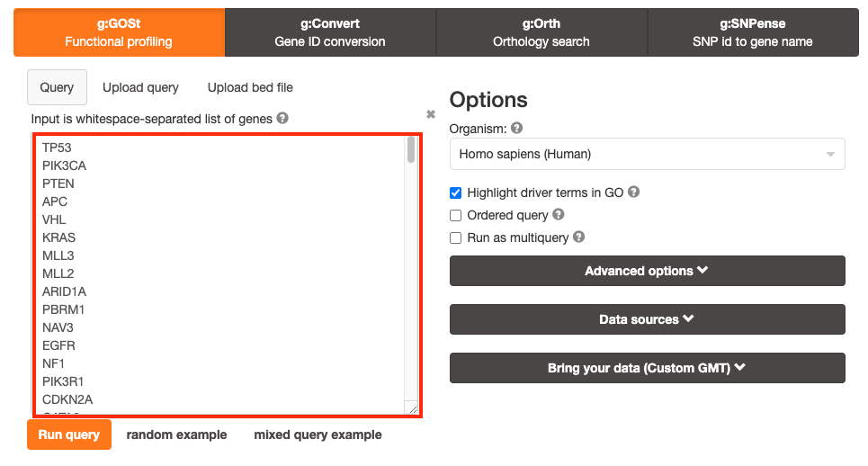Expand the Data sources section

647,319
